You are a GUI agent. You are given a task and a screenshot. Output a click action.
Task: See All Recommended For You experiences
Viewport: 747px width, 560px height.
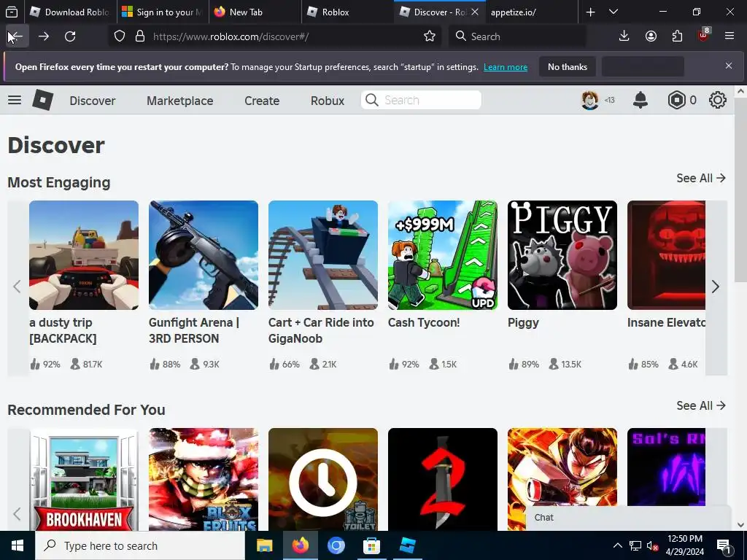(701, 405)
